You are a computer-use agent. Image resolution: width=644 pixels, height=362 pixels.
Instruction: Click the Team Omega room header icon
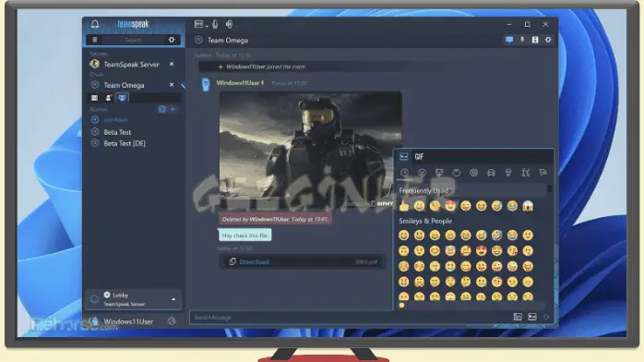pos(198,40)
